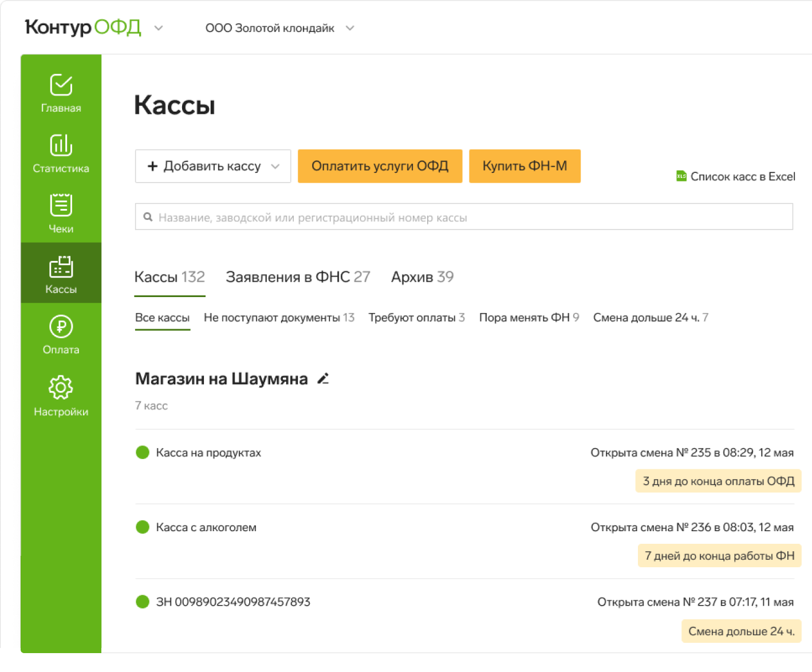This screenshot has width=812, height=672.
Task: Switch to Заявления в ФНС tab
Action: pyautogui.click(x=297, y=278)
